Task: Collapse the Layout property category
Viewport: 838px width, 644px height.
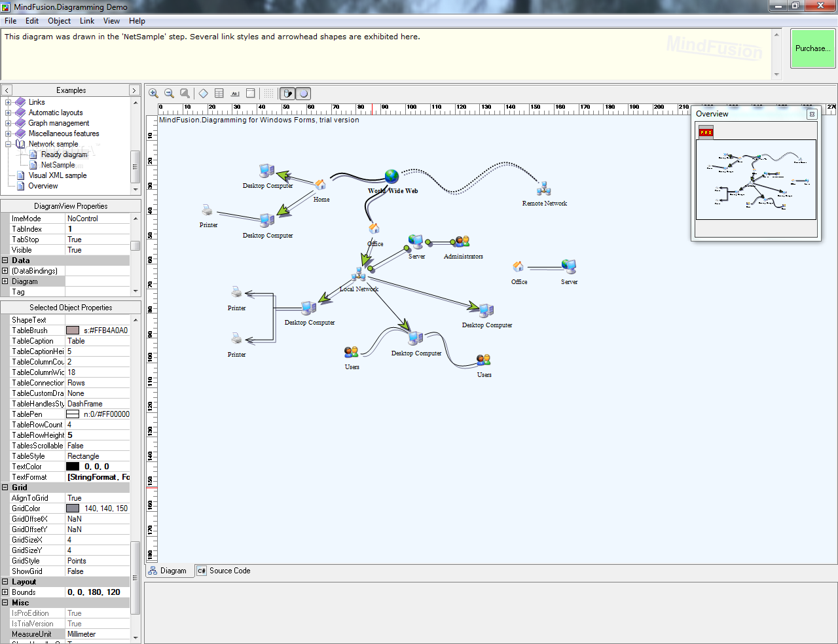Action: point(5,582)
